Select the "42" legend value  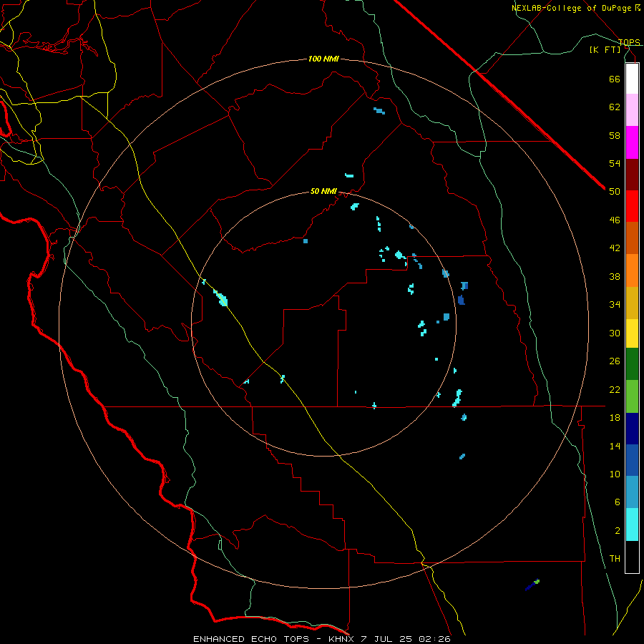(615, 248)
